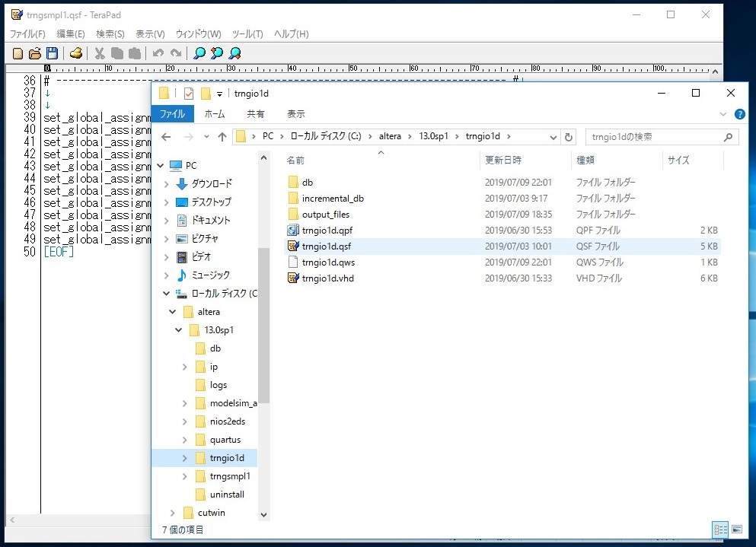This screenshot has width=756, height=547.
Task: Open the ツール(T) menu in TeraPad
Action: [247, 33]
